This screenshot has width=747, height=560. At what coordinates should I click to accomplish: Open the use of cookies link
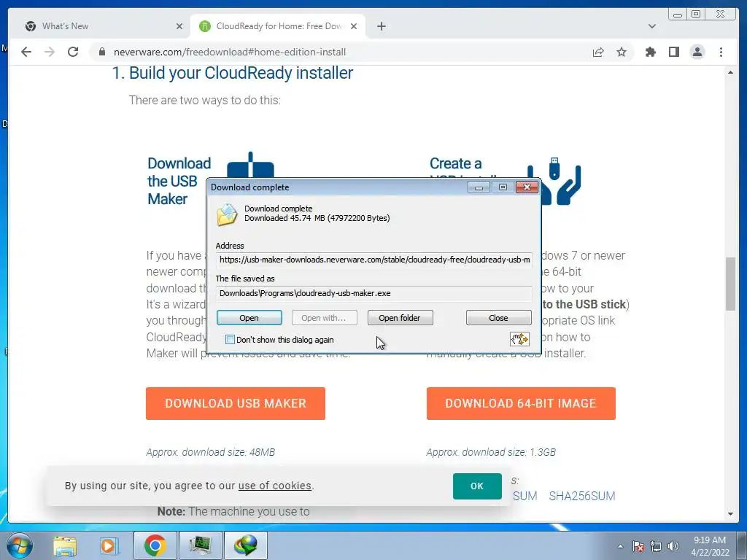coord(275,486)
